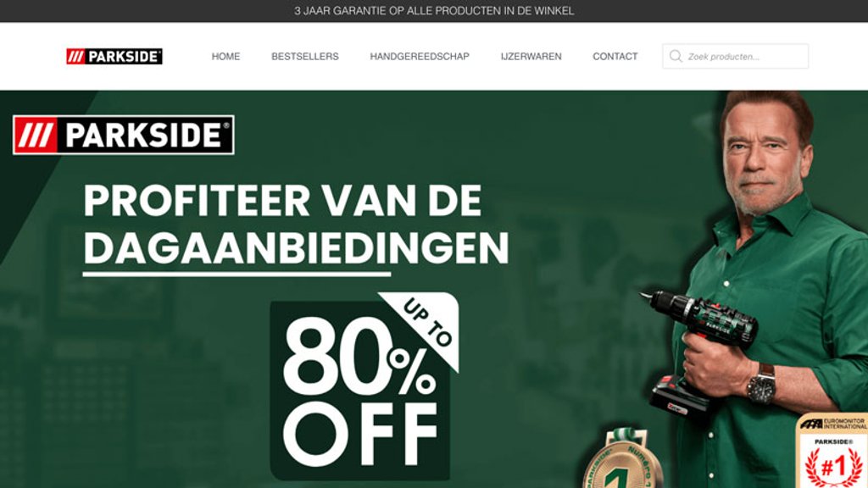Click the Parkside logo in the header
This screenshot has height=488, width=868.
tap(114, 57)
